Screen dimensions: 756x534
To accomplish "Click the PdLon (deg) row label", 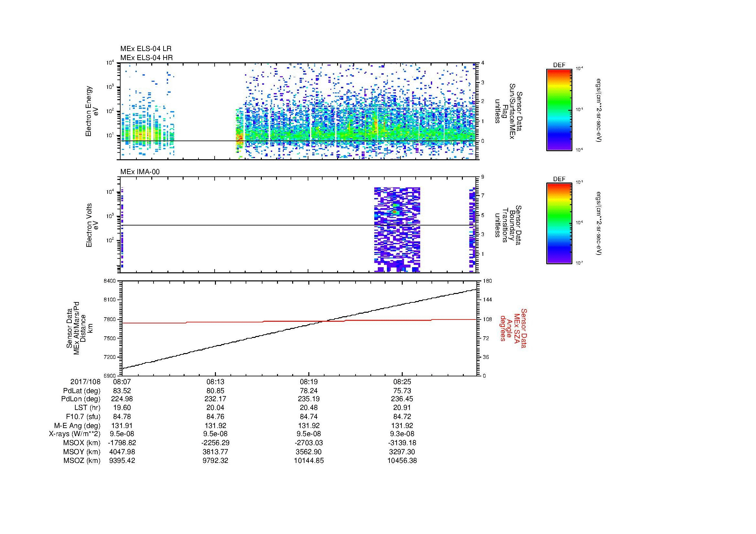I will click(81, 399).
